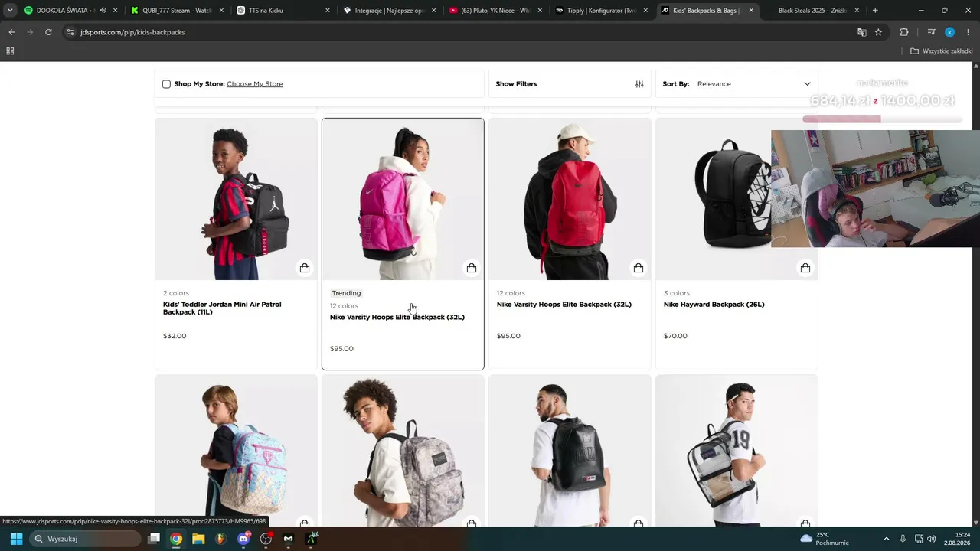980x551 pixels.
Task: Translate this page with Google Translate icon
Action: [x=862, y=32]
